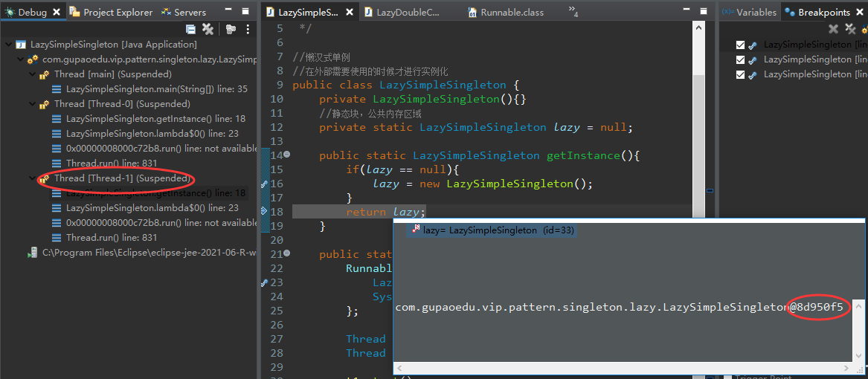Select LazySimpleS... editor tab
Image resolution: width=868 pixels, height=379 pixels.
[x=309, y=12]
